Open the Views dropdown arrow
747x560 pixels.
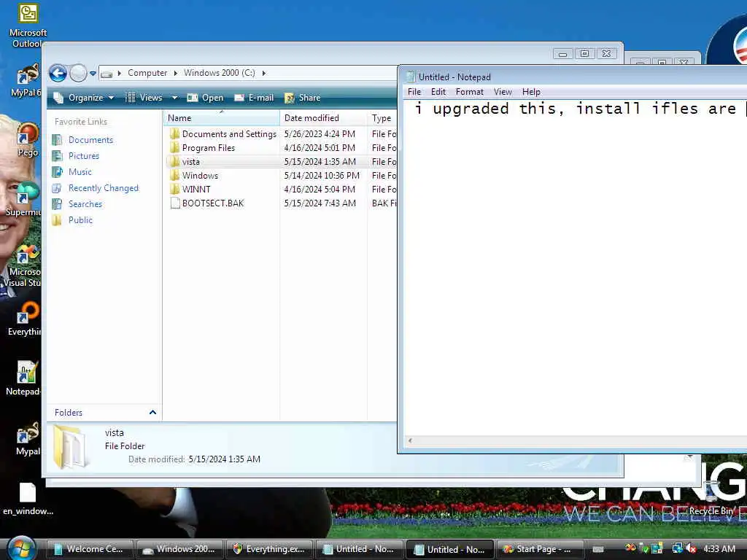174,98
